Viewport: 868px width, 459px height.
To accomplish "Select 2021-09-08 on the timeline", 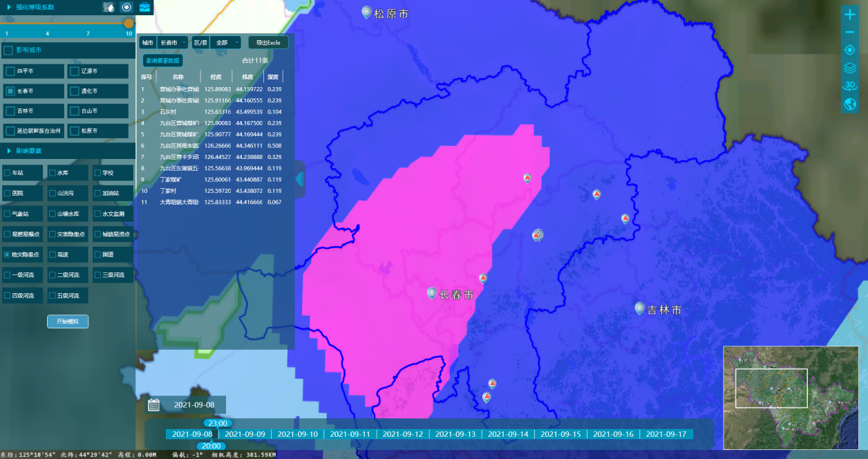I will 192,434.
